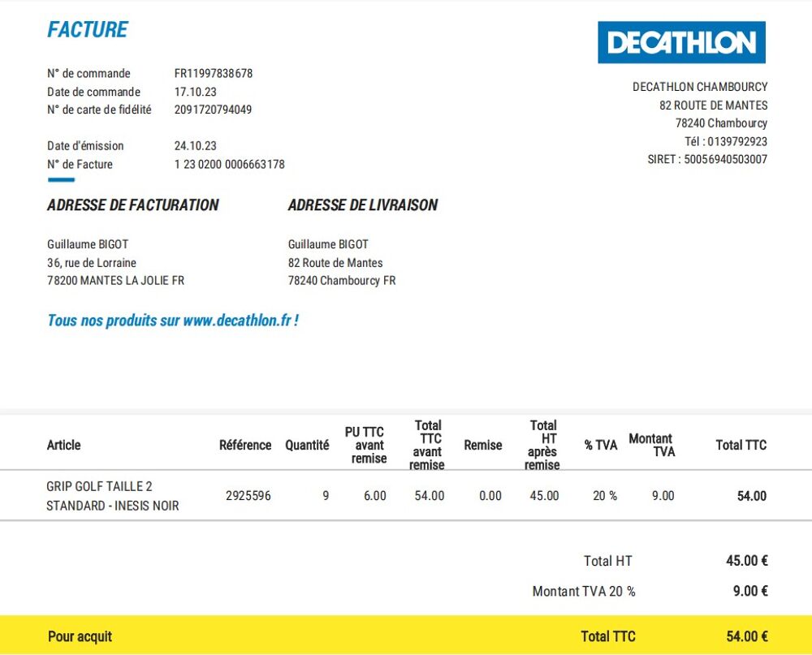The width and height of the screenshot is (812, 655).
Task: Click the "20 %" VAT rate in the article row
Action: click(605, 496)
